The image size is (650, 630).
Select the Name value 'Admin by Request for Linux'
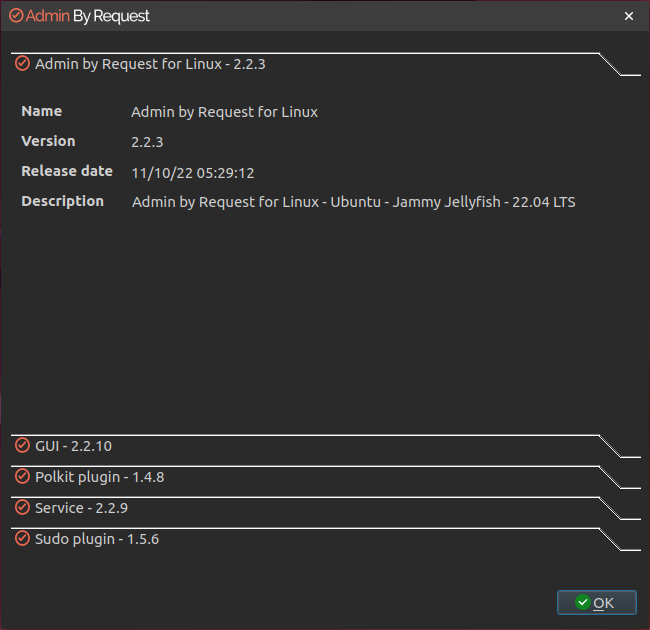[x=224, y=112]
